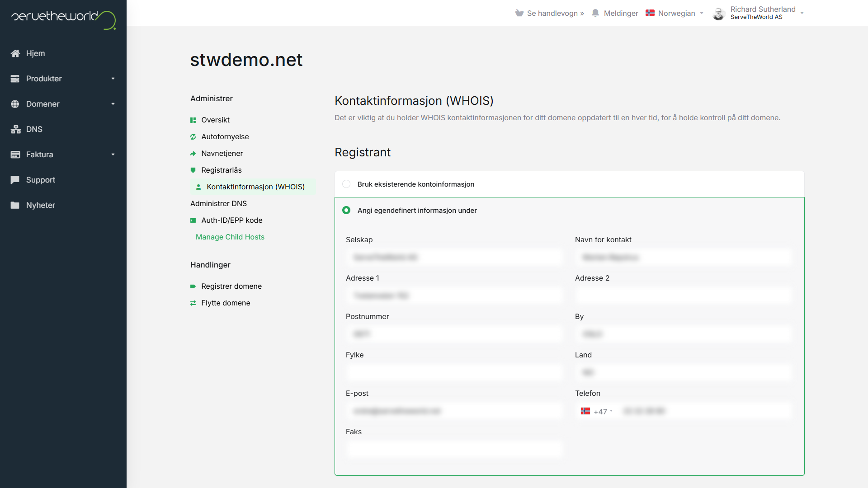The height and width of the screenshot is (488, 868).
Task: Click the Fylke input field
Action: (454, 373)
